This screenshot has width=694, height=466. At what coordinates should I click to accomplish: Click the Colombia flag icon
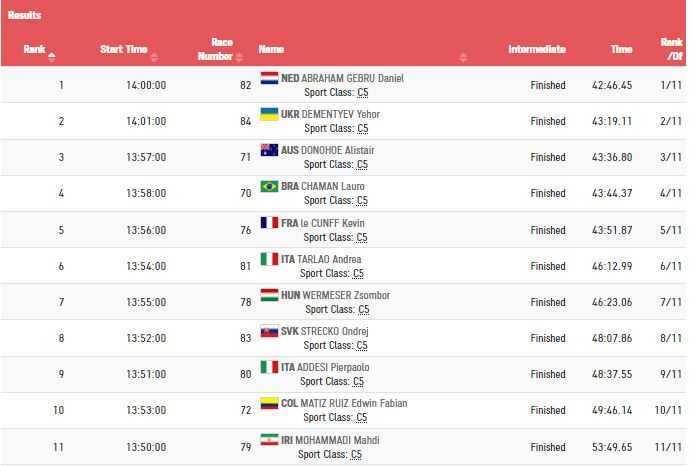point(269,403)
